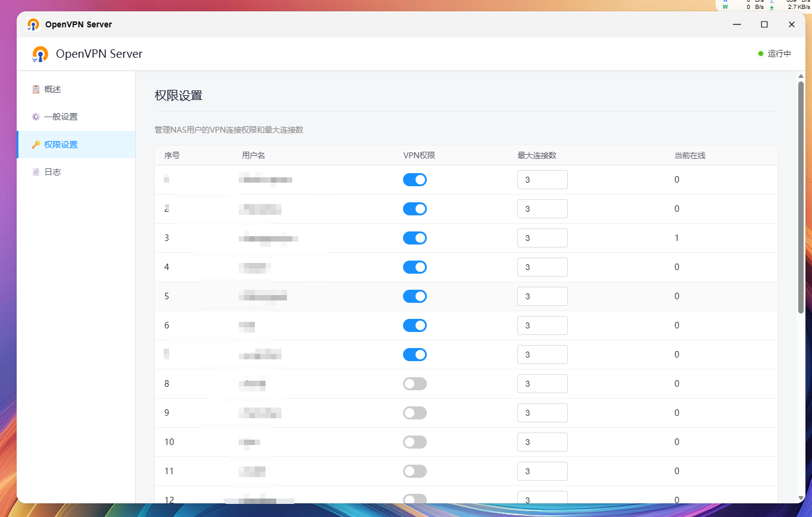Image resolution: width=812 pixels, height=517 pixels.
Task: Click max connections field in row 4
Action: click(542, 267)
